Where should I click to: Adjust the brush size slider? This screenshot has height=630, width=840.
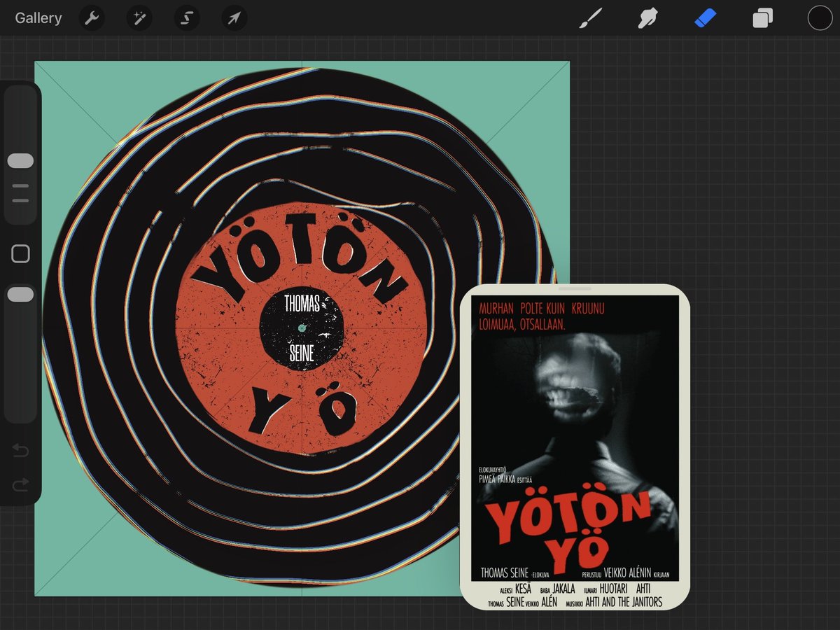pos(20,161)
